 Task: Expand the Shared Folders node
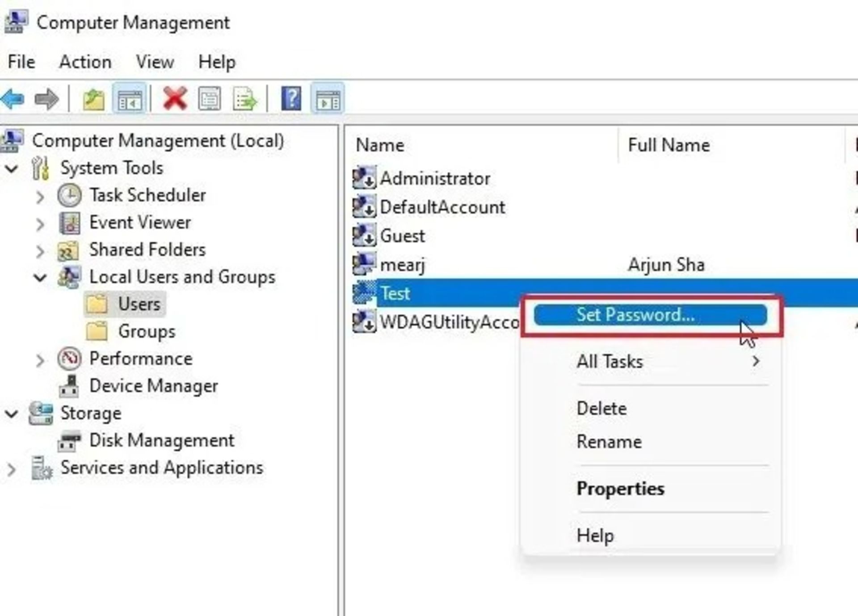coord(40,252)
